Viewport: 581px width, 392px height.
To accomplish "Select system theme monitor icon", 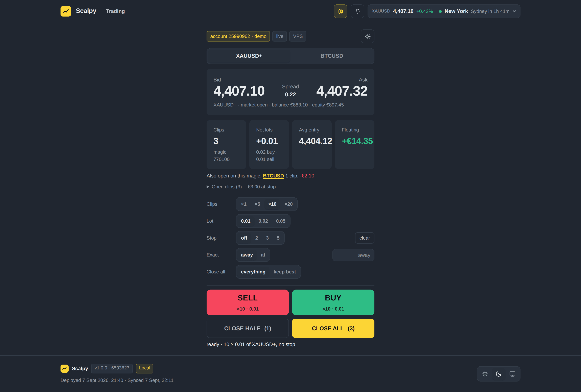I will (x=512, y=374).
